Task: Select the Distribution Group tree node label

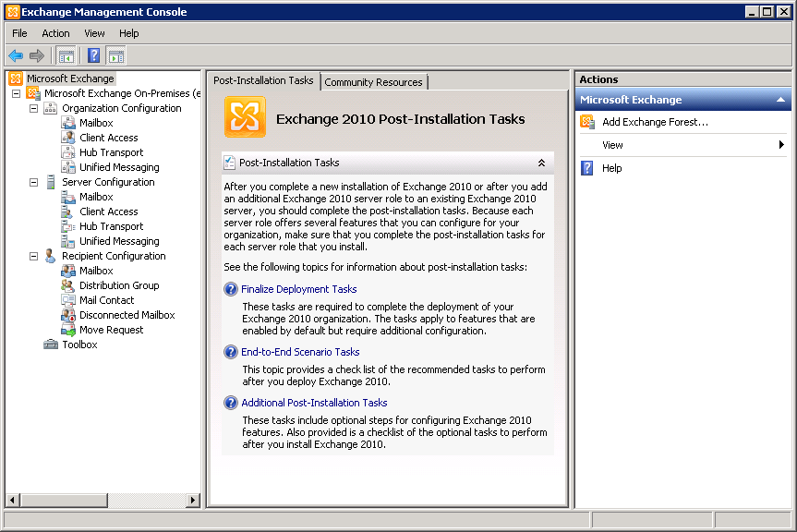Action: [119, 285]
